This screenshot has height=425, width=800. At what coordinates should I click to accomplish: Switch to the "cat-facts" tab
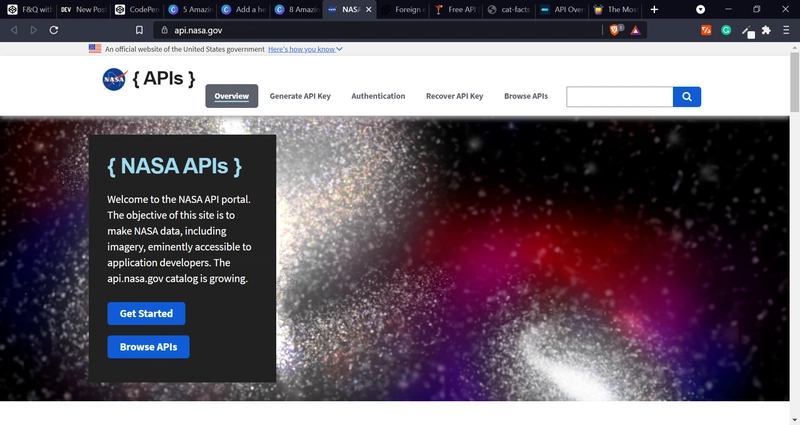pos(509,9)
